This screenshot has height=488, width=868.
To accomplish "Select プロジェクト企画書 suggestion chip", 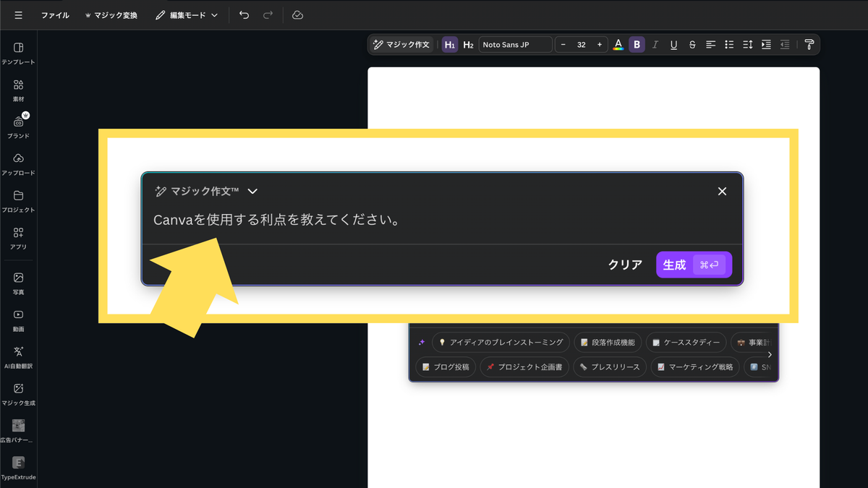I will point(524,367).
